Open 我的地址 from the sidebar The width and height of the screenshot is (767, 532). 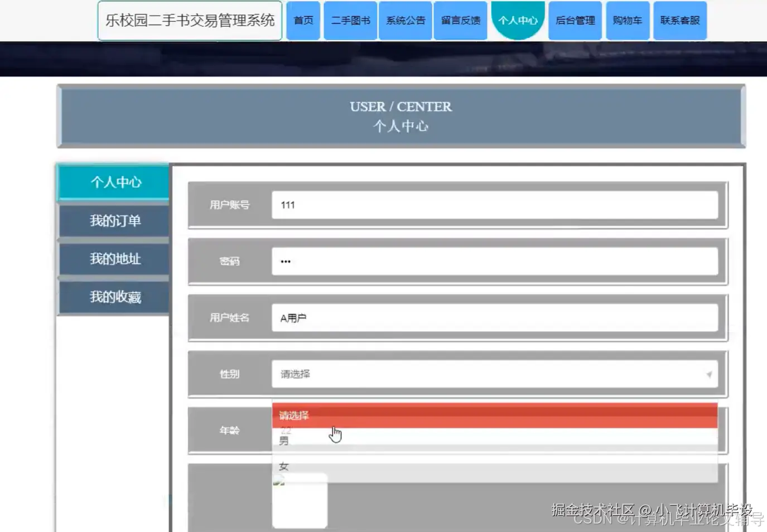coord(114,259)
